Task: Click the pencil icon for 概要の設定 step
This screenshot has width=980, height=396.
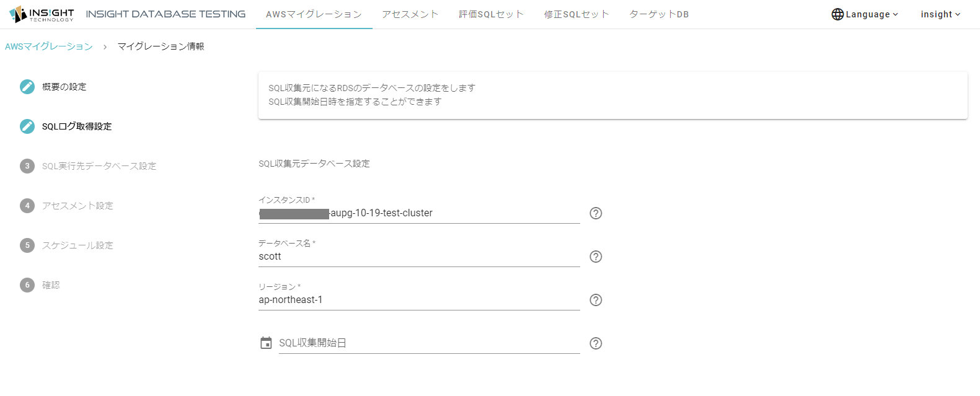Action: tap(27, 87)
